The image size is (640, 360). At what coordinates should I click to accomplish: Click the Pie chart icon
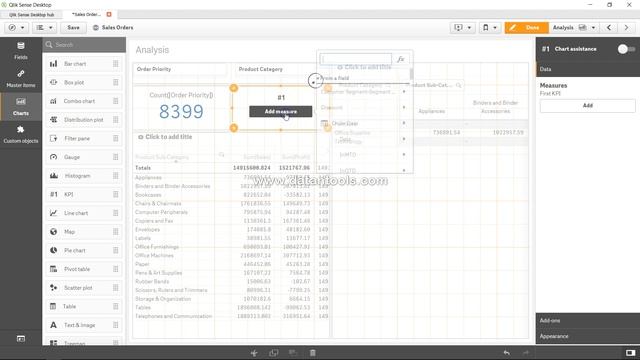tap(53, 250)
